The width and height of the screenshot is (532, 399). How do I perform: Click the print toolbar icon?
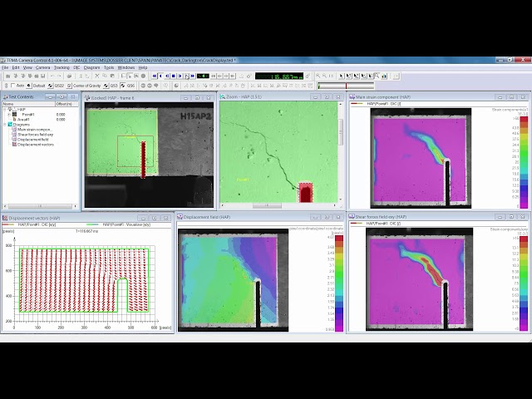point(69,76)
